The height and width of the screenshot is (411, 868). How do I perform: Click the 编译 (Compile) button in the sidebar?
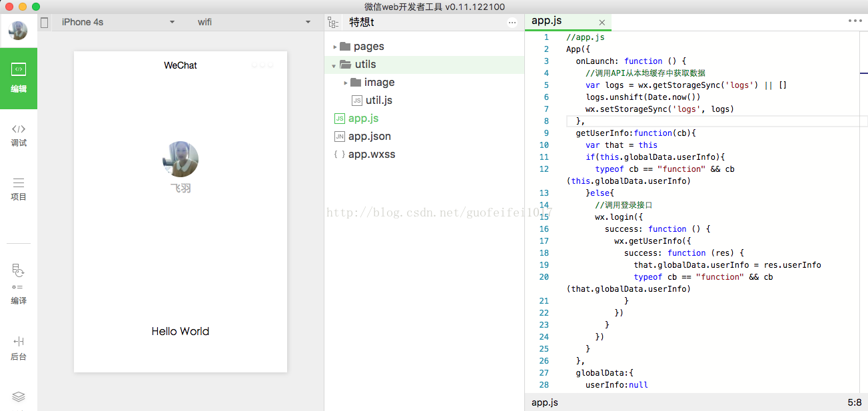[19, 283]
